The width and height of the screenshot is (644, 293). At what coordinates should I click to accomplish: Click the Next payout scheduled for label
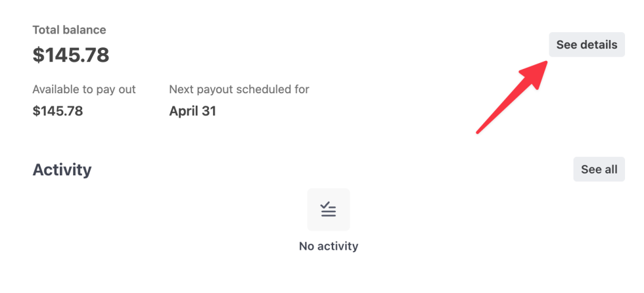(x=239, y=89)
